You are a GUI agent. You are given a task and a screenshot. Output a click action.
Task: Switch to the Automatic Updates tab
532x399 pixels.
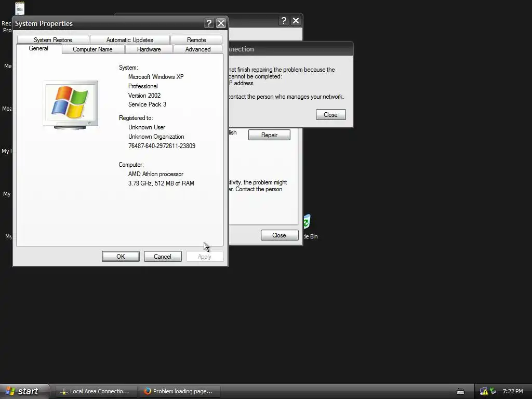click(129, 39)
